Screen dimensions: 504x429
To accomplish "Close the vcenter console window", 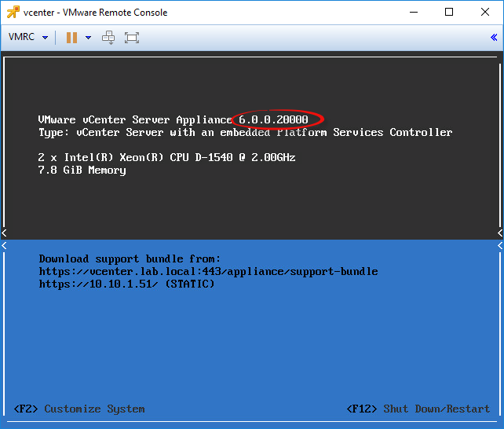I will [x=485, y=13].
